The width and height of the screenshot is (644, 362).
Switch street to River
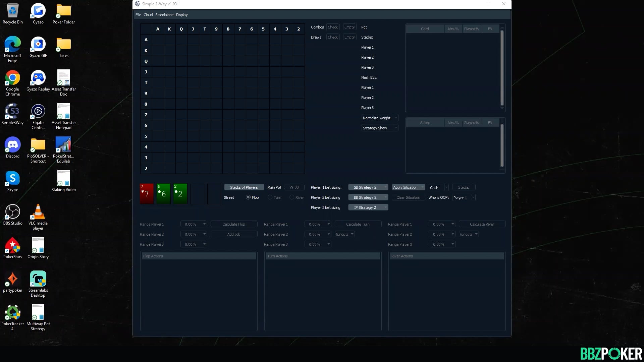coord(292,197)
